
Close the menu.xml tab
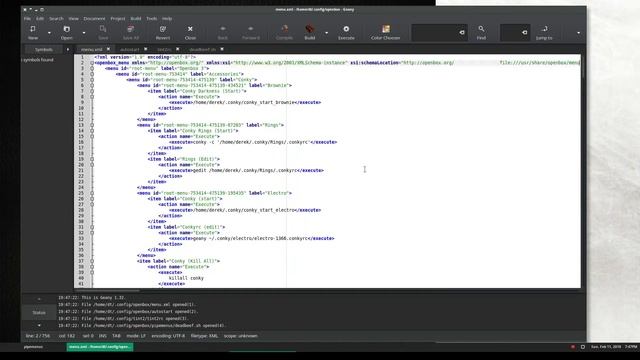[110, 49]
